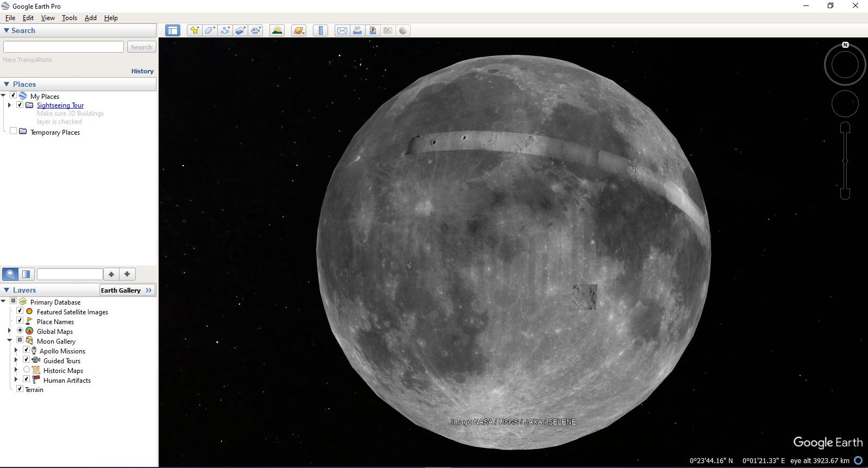
Task: Move selected place down with arrow button
Action: click(127, 274)
